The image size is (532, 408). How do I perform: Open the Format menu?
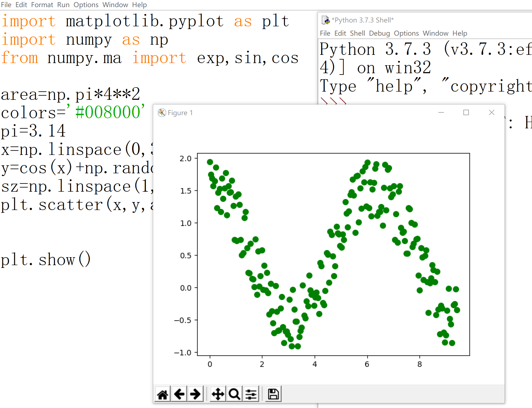point(42,4)
